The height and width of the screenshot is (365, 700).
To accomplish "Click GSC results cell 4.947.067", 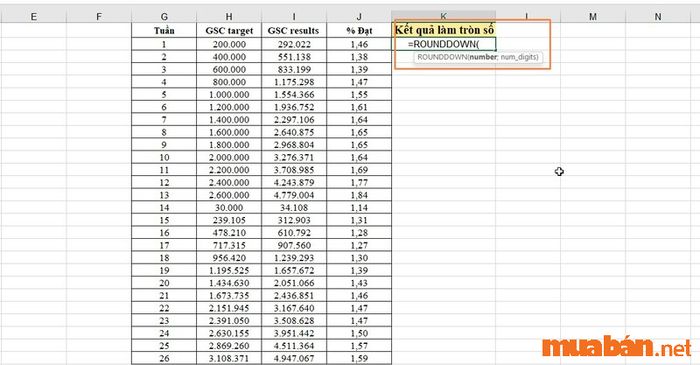I will 294,358.
